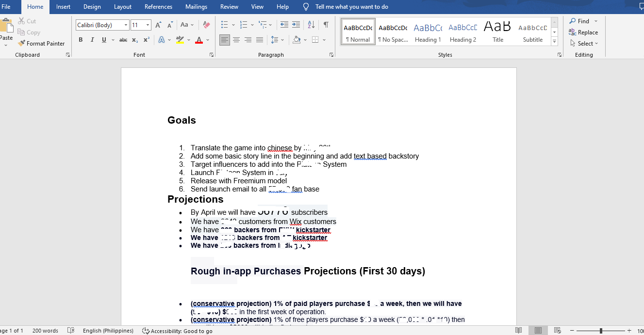Screen dimensions: 644x335
Task: Toggle Underline formatting
Action: coord(104,40)
